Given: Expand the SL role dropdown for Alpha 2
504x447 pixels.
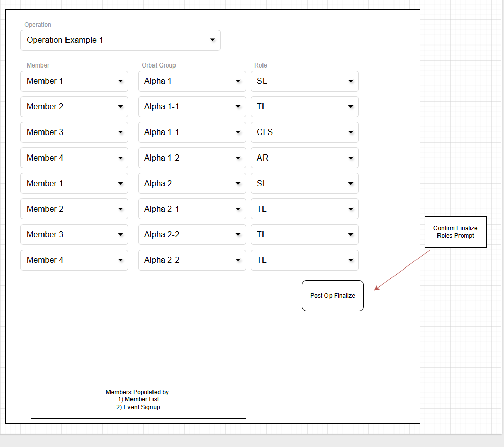Looking at the screenshot, I should point(304,184).
